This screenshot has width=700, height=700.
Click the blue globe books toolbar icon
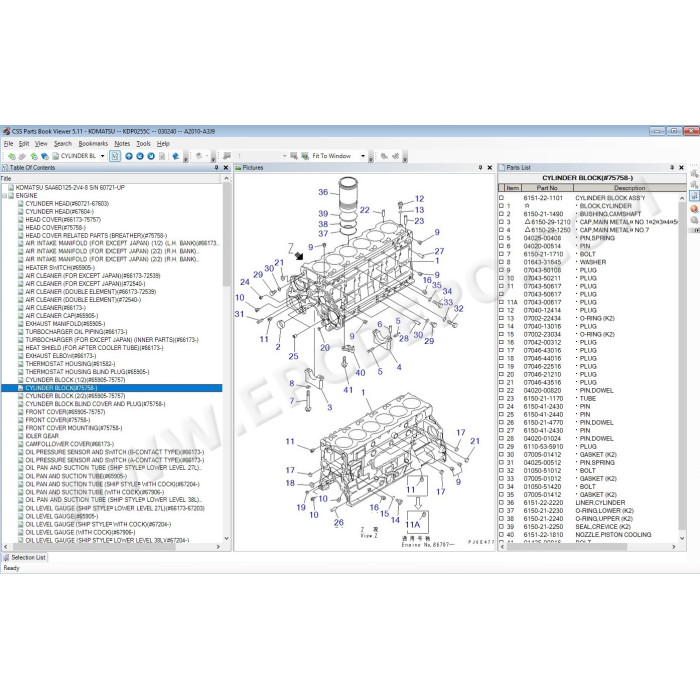click(x=45, y=156)
